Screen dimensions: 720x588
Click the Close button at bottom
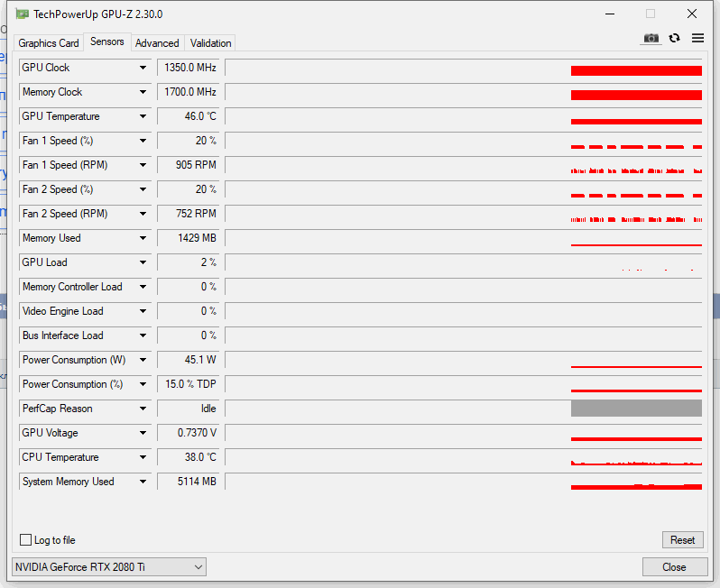pos(674,567)
